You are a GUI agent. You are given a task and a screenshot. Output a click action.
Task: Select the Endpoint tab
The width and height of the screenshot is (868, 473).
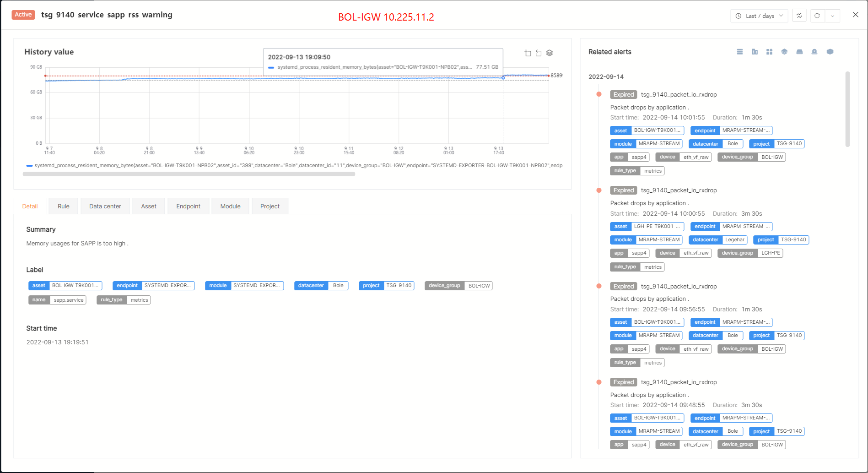click(x=188, y=206)
